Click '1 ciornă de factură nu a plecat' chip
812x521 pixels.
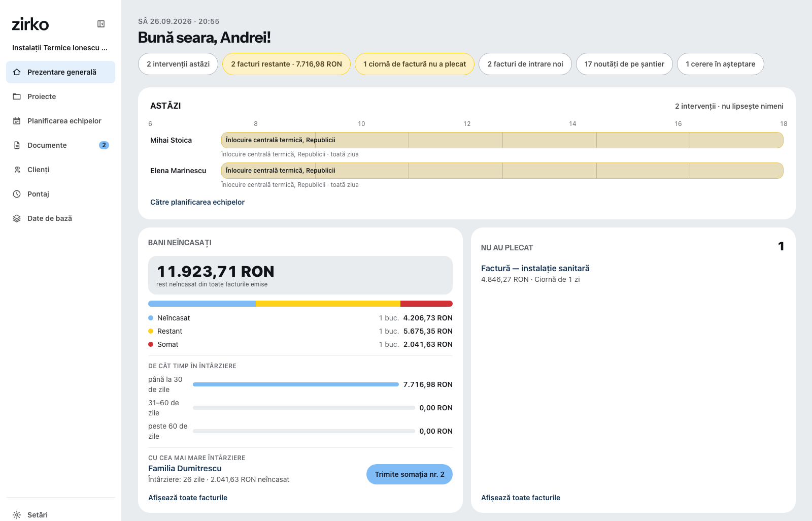(415, 64)
